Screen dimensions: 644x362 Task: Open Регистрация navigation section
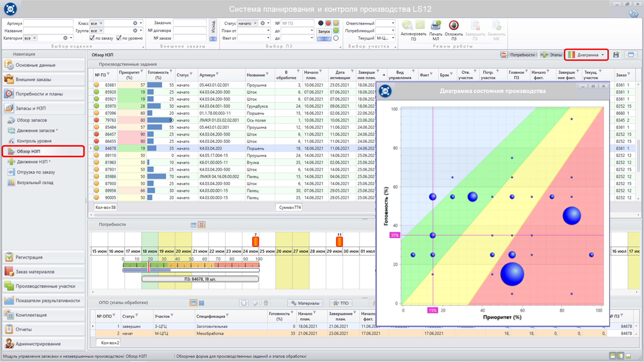click(44, 257)
